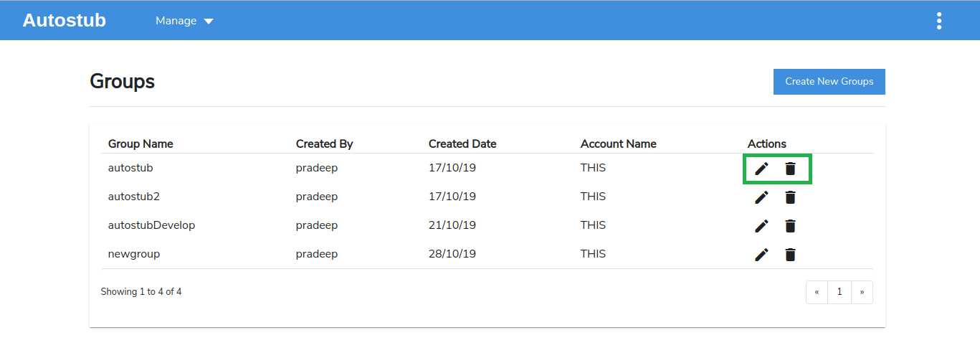Remove the autostubDevelop group with trash icon
Viewport: 980px width, 358px height.
tap(790, 226)
